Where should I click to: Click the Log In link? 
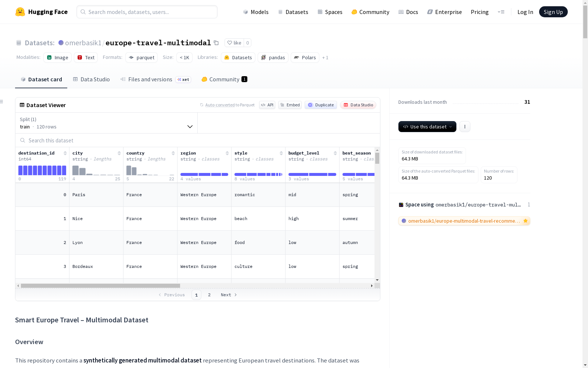click(x=525, y=12)
